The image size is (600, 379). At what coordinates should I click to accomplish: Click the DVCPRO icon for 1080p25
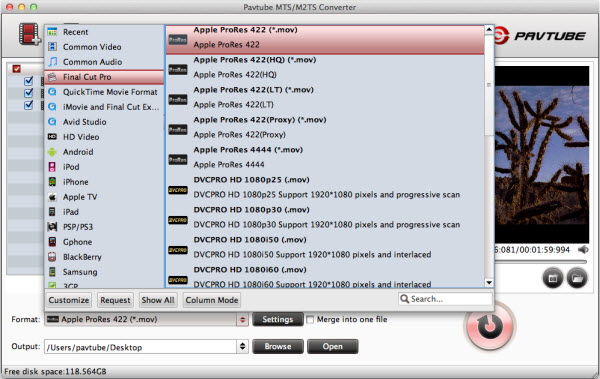178,190
